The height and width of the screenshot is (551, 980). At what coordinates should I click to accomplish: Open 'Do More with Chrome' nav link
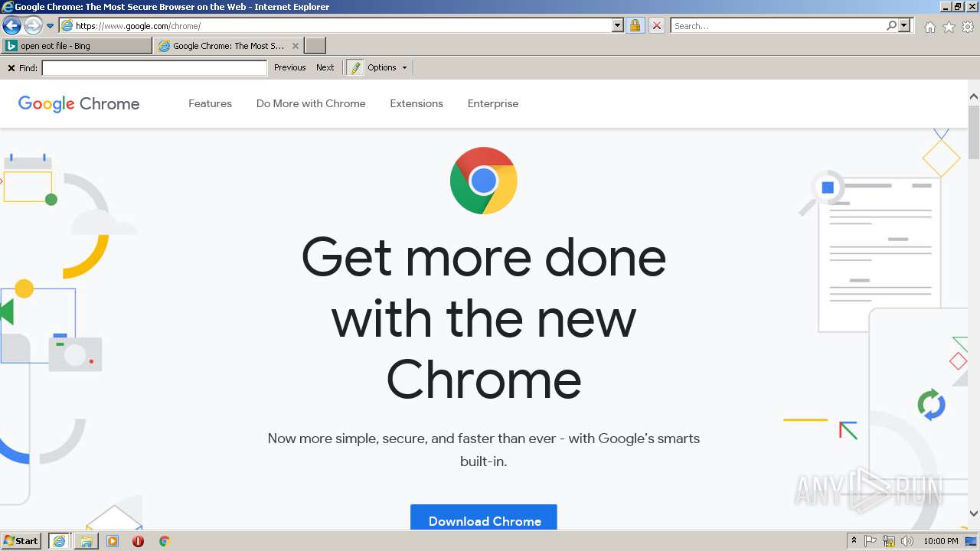[x=311, y=103]
